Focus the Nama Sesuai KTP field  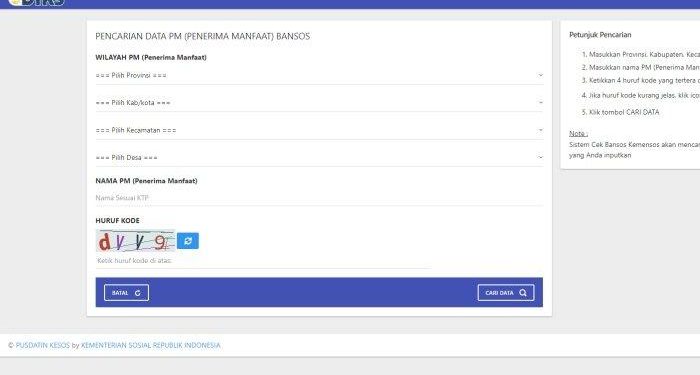[x=319, y=198]
